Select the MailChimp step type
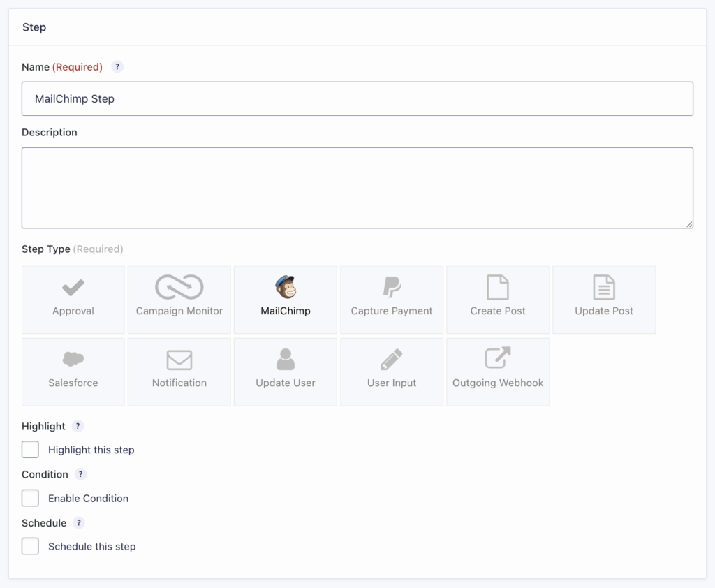The image size is (715, 588). tap(285, 300)
